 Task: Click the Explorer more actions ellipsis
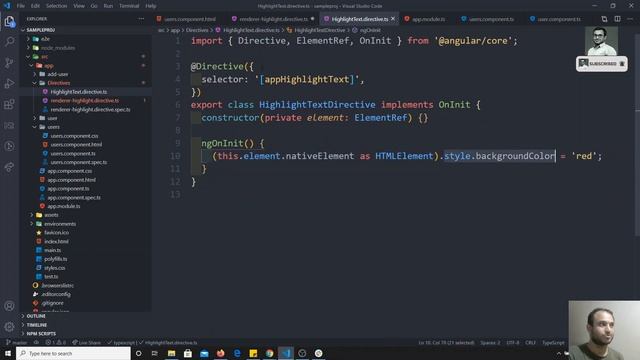[141, 19]
